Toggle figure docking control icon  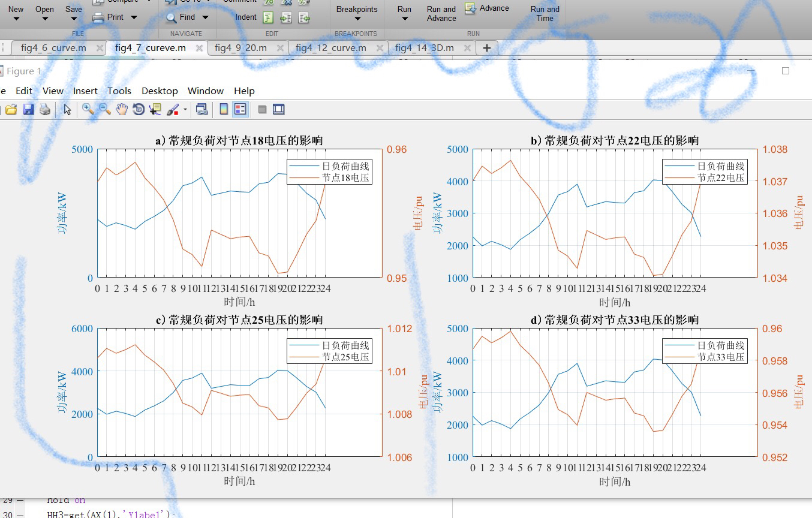(x=278, y=110)
